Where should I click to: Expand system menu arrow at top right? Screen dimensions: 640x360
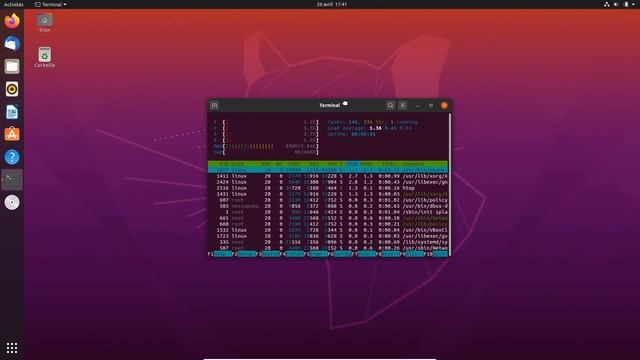click(633, 4)
